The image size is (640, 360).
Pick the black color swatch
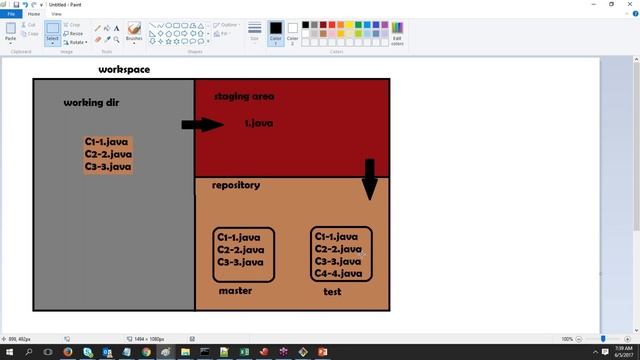click(305, 25)
